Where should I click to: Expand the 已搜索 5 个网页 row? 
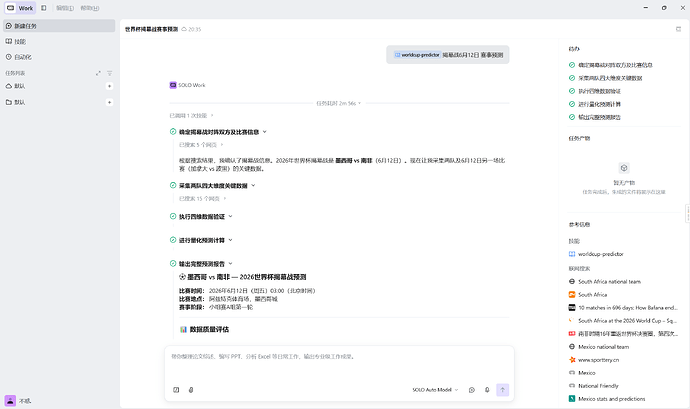tap(201, 145)
